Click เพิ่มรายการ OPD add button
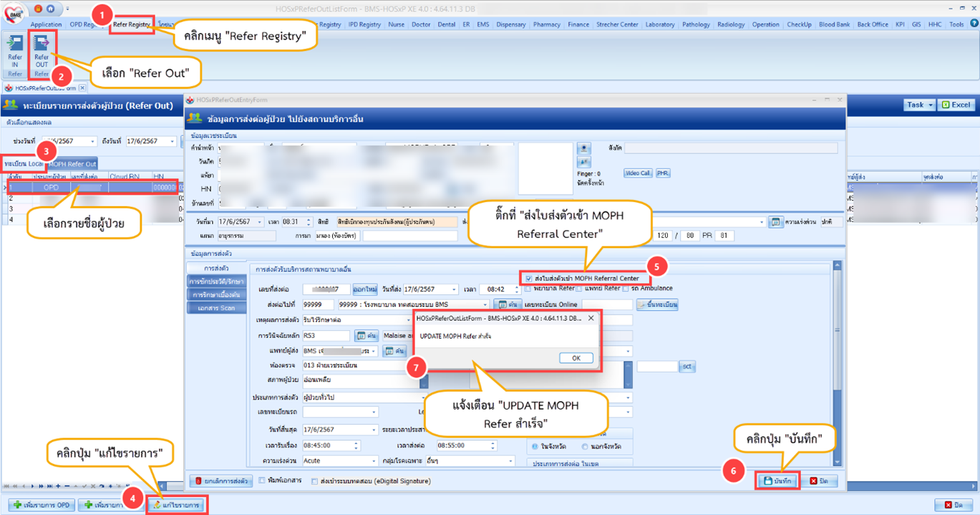Screen dimensions: 980x515 pyautogui.click(x=40, y=505)
